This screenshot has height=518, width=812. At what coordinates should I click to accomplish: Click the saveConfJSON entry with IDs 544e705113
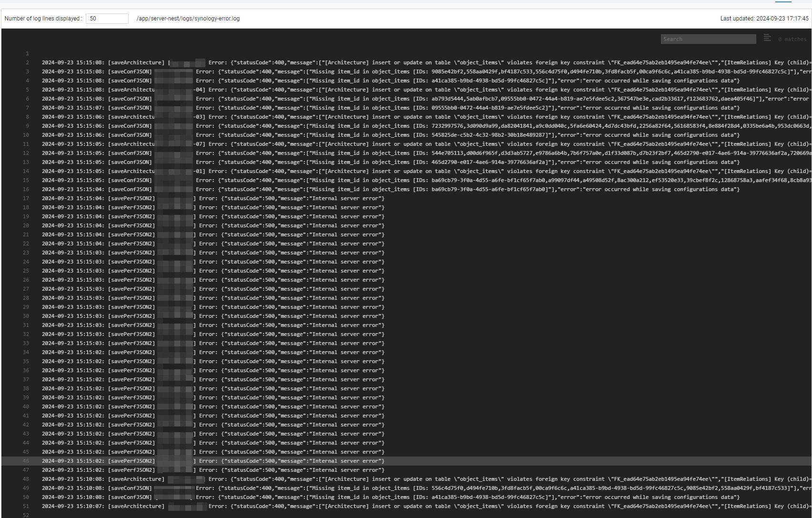pyautogui.click(x=426, y=153)
